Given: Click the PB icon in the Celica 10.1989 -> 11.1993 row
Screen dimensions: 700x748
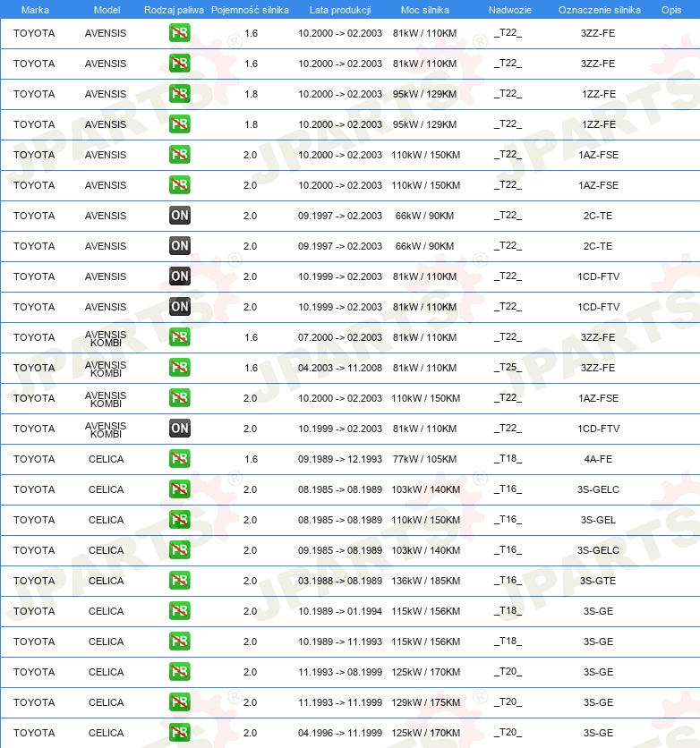Looking at the screenshot, I should [x=179, y=642].
